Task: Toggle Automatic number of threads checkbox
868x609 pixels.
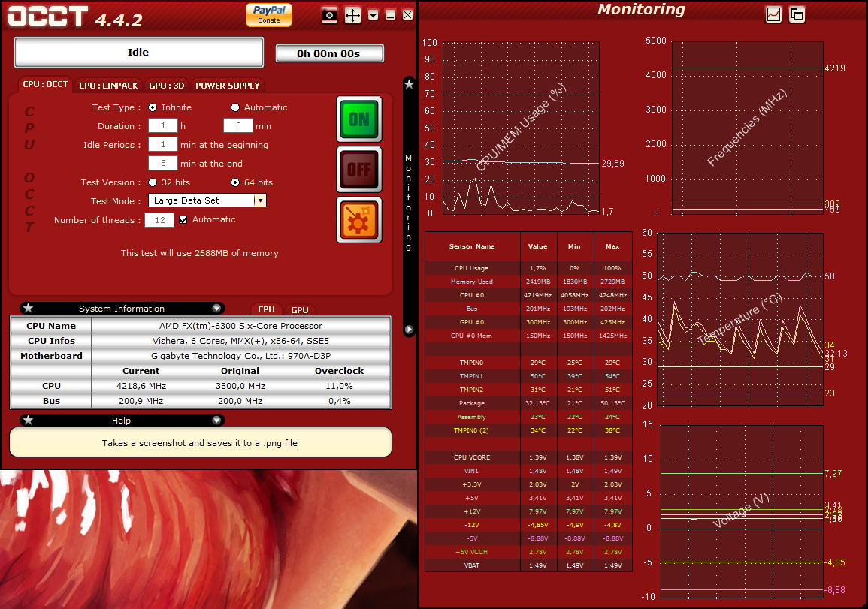Action: [x=183, y=219]
